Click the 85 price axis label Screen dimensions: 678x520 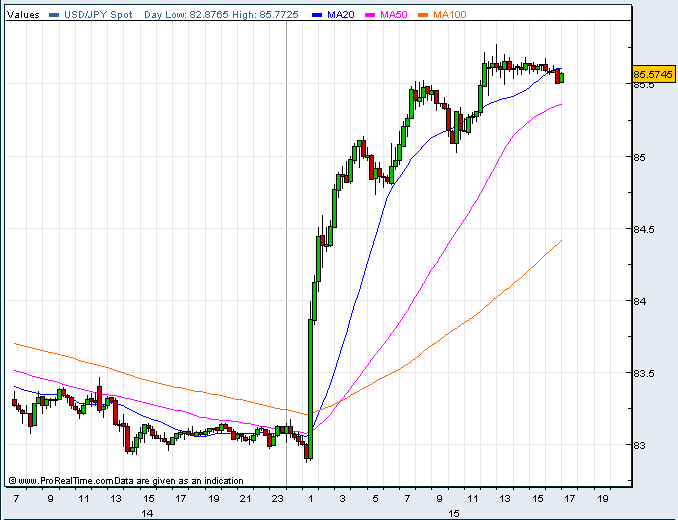point(640,157)
